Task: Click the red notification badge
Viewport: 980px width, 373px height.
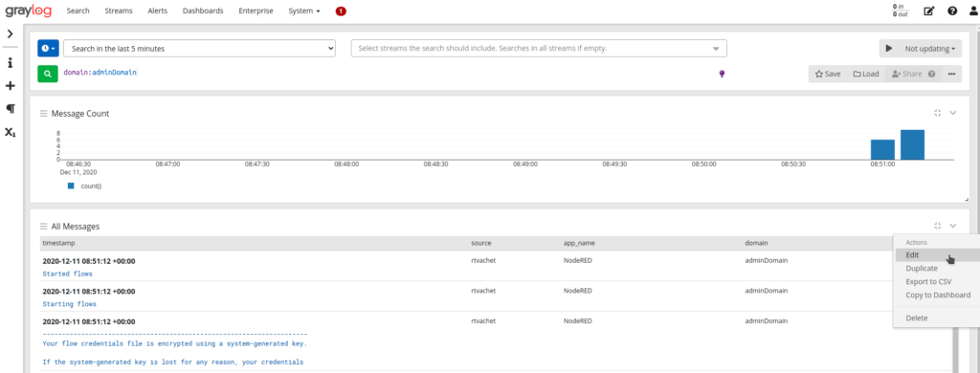Action: (341, 11)
